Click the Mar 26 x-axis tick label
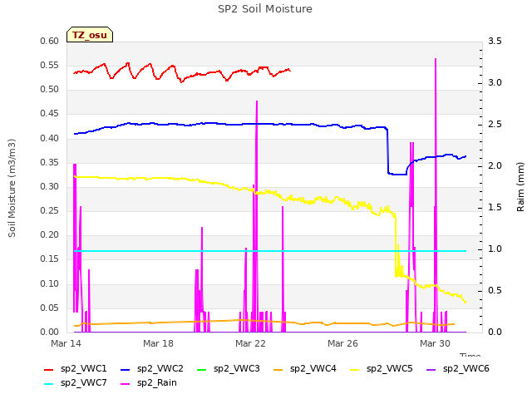The image size is (532, 399). (342, 343)
